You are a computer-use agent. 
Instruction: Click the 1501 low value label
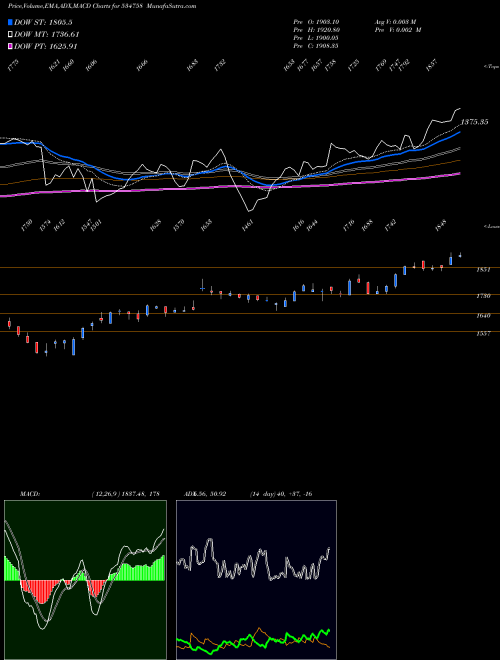pos(96,226)
